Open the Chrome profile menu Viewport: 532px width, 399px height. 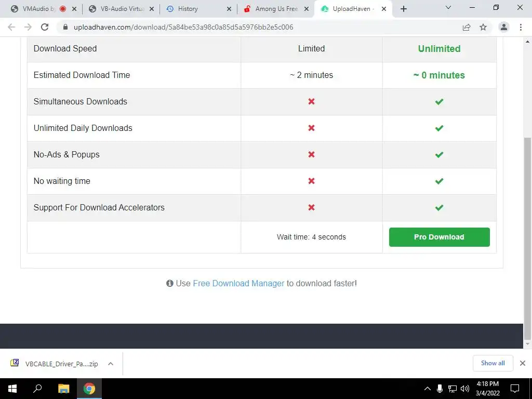click(504, 27)
